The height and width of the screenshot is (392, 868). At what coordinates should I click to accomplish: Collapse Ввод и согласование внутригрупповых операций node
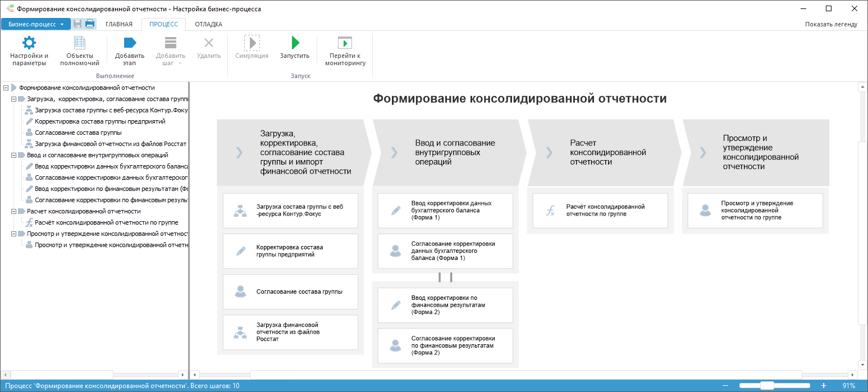(x=13, y=155)
